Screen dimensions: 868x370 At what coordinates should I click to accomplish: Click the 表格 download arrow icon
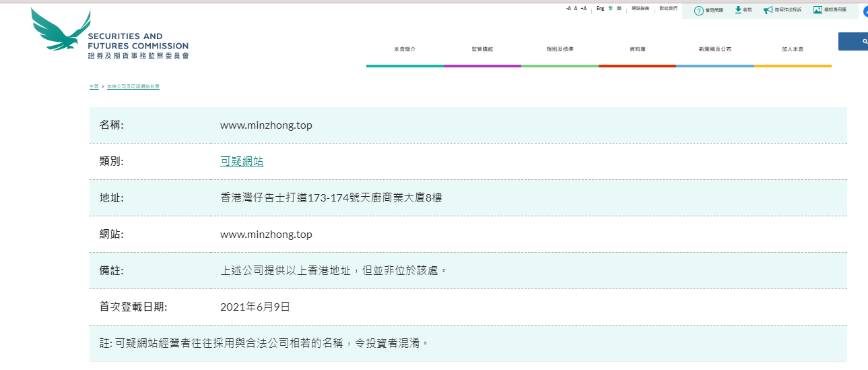tap(738, 10)
